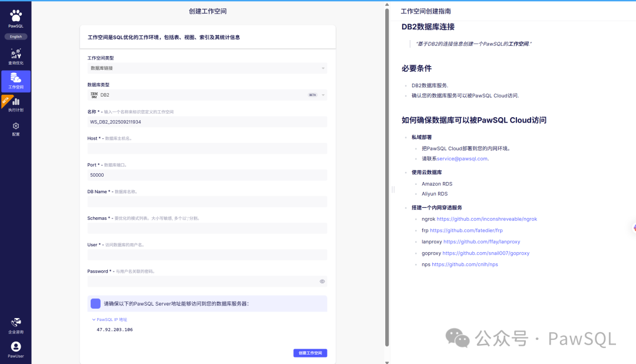
Task: Click the workspace name field WS_DB2_202509211934
Action: (x=207, y=122)
